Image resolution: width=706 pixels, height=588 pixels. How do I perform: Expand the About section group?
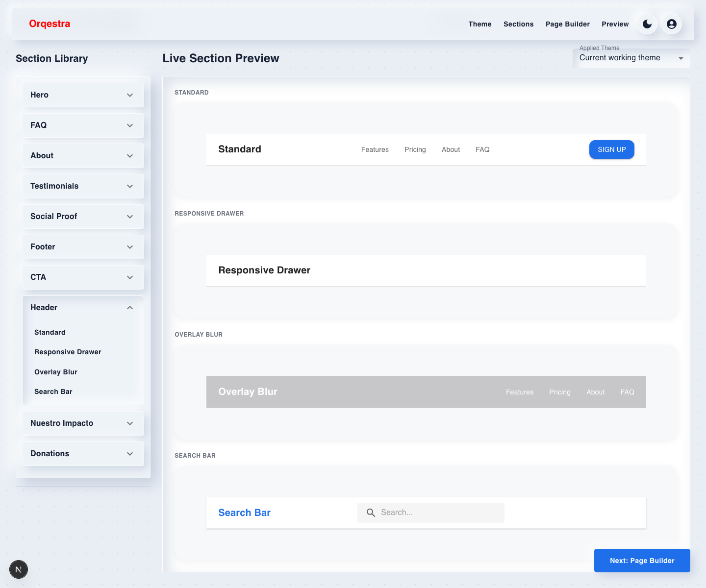(x=83, y=156)
